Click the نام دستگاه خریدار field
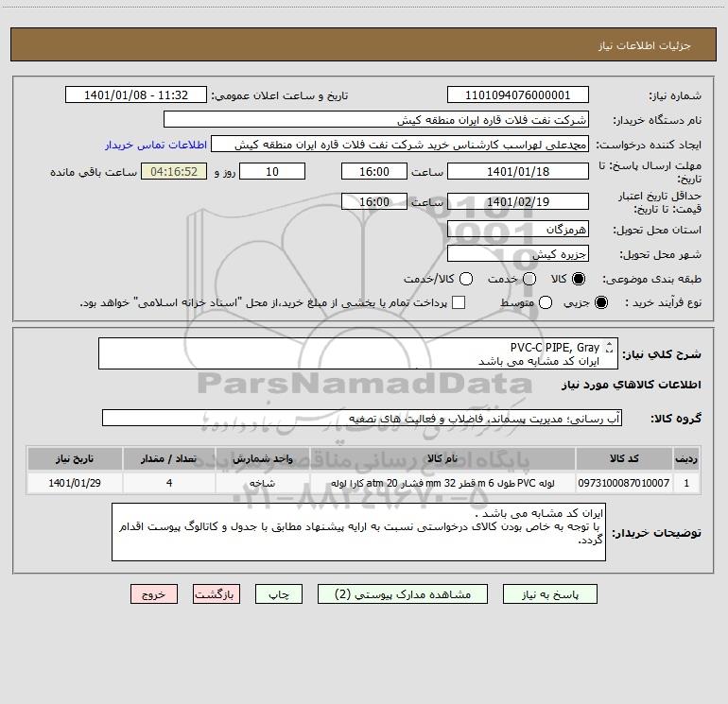The image size is (728, 704). point(376,120)
